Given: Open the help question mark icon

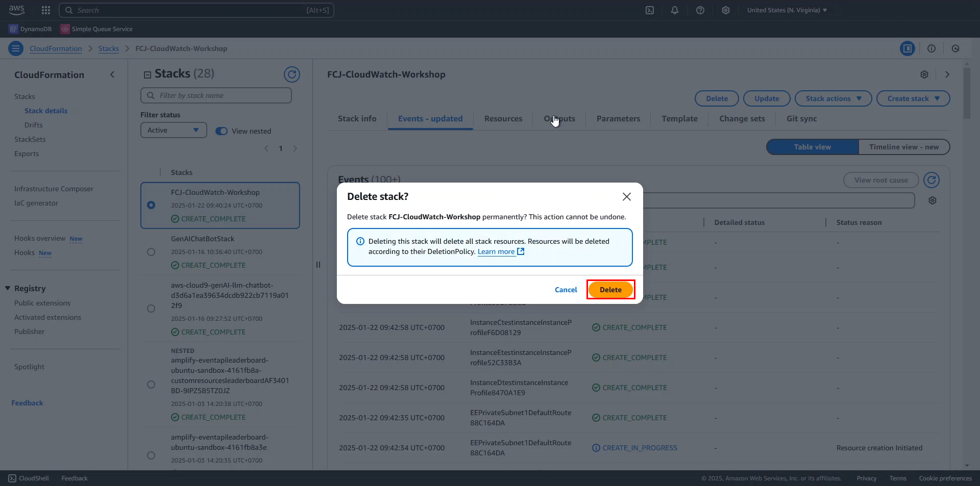Looking at the screenshot, I should pos(700,10).
